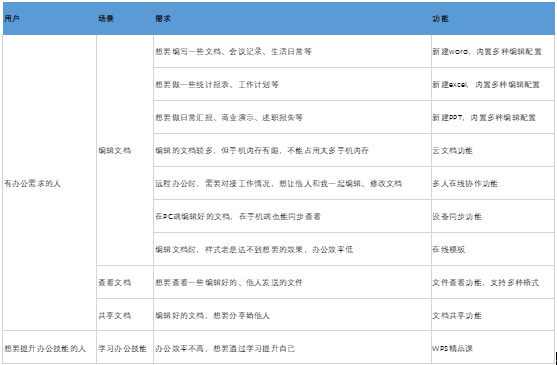Click 想要做日常汇报、商业演示 requirement cell
The image size is (557, 365).
pyautogui.click(x=292, y=117)
